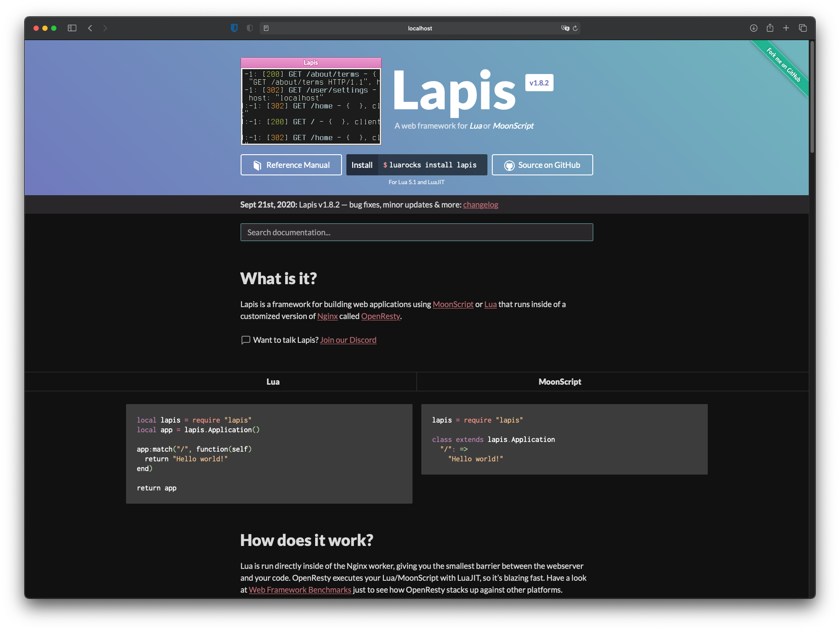Screen dimensions: 840x631
Task: Click the Lua word in the tagline
Action: point(476,126)
